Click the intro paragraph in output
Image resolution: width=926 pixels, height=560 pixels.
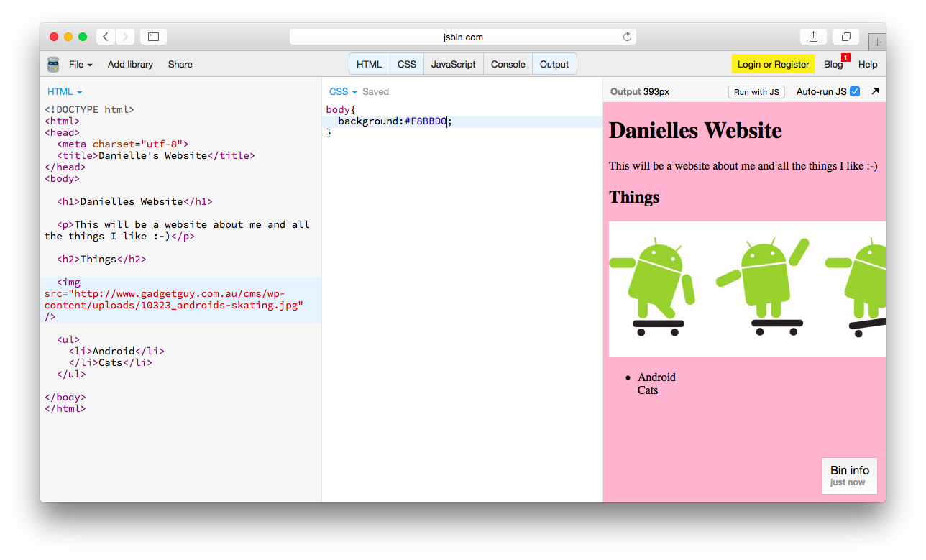(743, 166)
